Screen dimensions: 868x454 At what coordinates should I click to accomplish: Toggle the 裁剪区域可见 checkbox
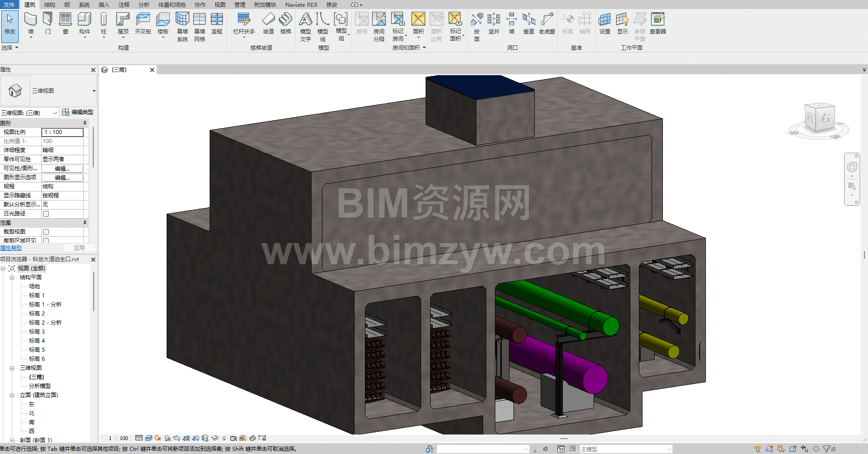click(x=46, y=240)
